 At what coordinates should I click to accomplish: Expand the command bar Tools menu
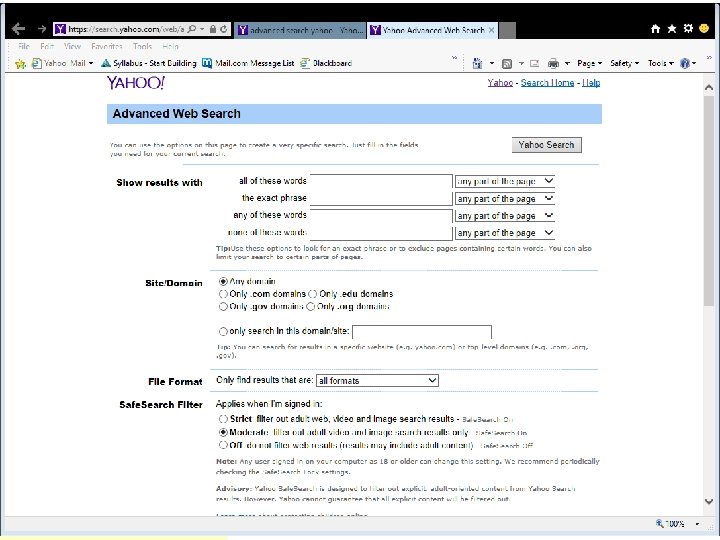click(660, 63)
